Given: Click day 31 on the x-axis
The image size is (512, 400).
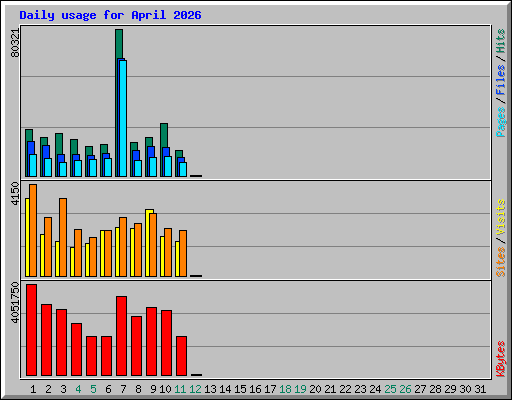Looking at the screenshot, I should tap(480, 389).
